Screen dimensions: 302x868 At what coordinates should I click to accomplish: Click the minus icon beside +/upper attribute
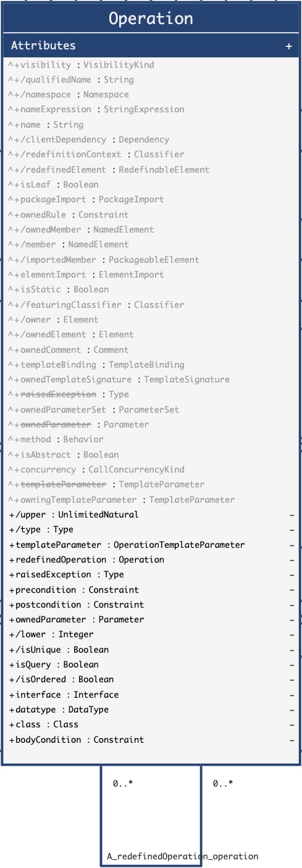coord(292,515)
